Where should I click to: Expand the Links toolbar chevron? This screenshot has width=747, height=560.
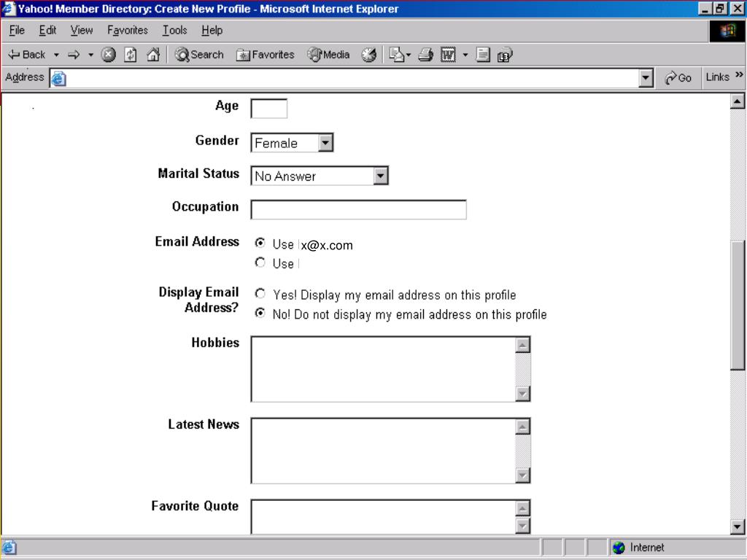click(739, 75)
